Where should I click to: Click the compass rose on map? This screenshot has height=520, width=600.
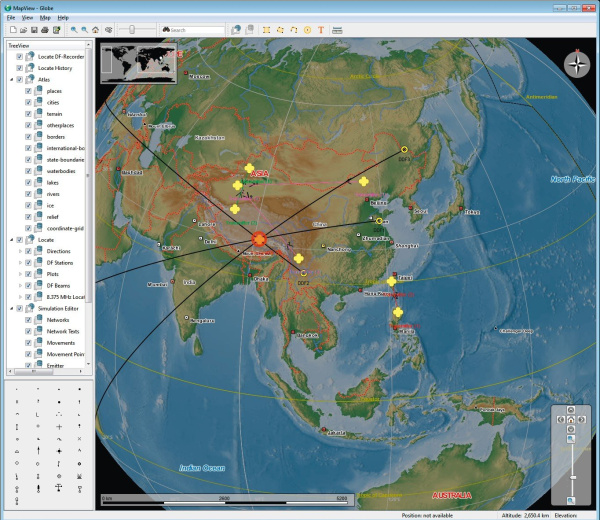577,65
